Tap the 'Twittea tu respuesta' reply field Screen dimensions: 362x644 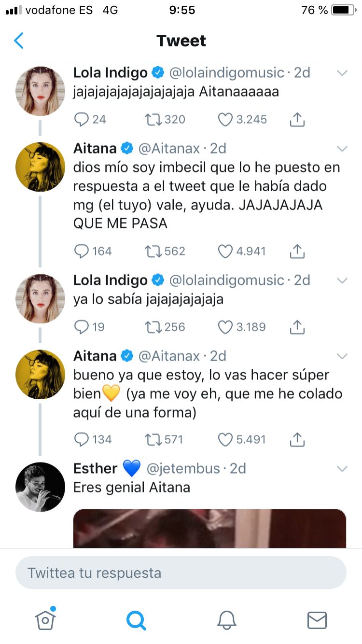[181, 573]
